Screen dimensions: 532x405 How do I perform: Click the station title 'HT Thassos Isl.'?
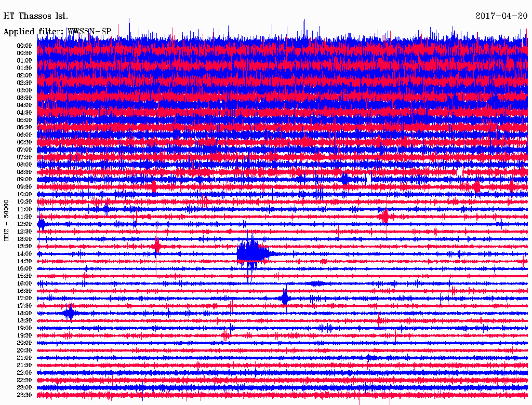36,16
